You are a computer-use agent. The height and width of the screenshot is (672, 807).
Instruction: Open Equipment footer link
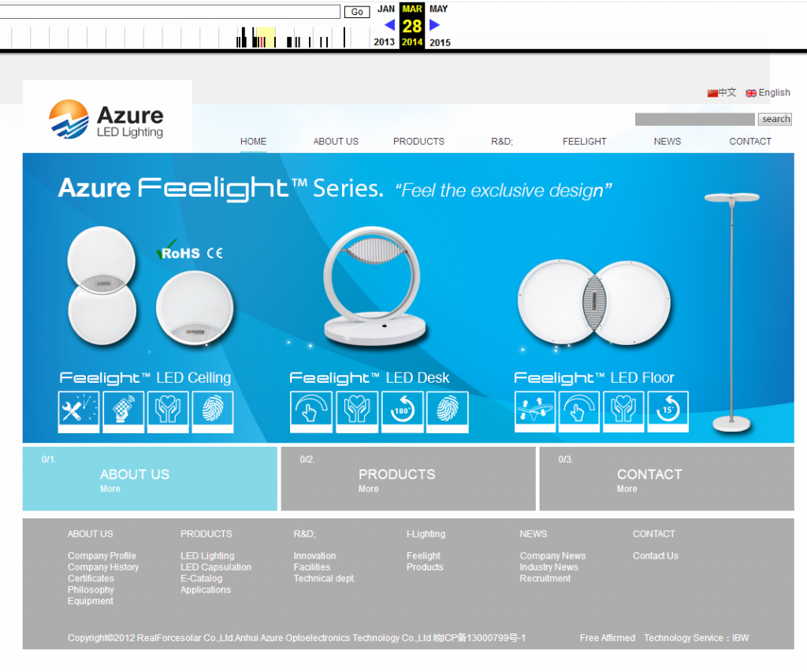click(91, 601)
